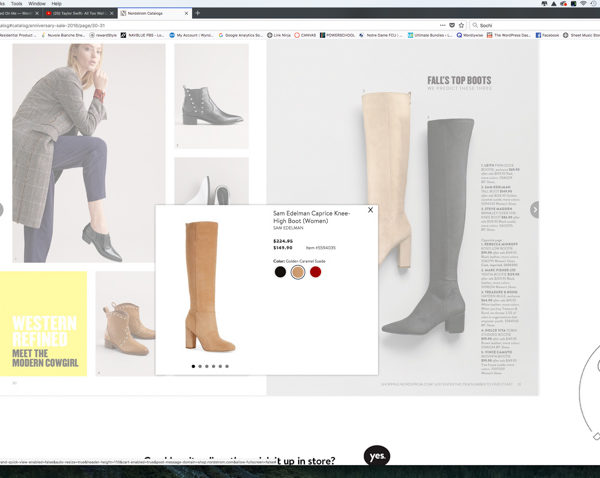This screenshot has height=478, width=600.
Task: Open the NAVBLUE PBS bookmark
Action: click(x=143, y=35)
